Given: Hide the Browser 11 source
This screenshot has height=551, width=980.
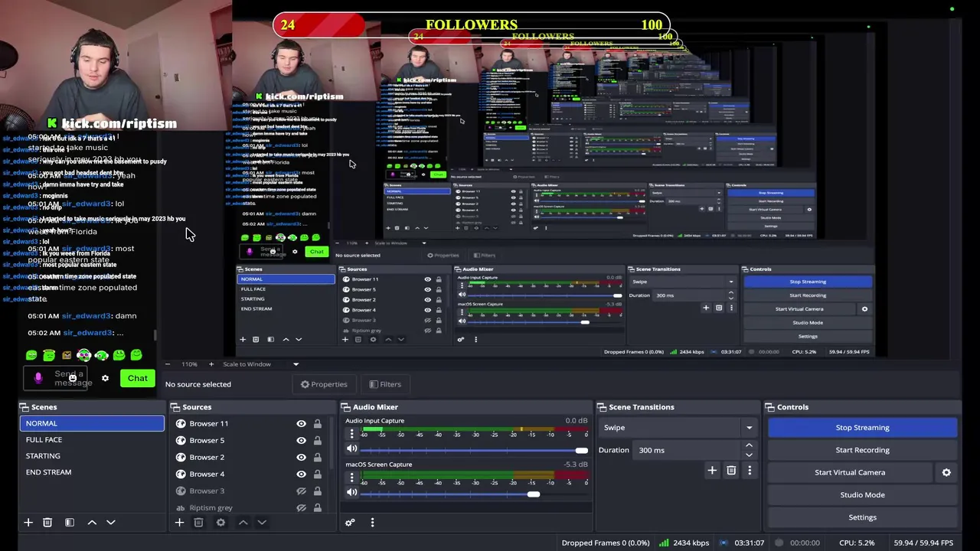Looking at the screenshot, I should pyautogui.click(x=301, y=423).
